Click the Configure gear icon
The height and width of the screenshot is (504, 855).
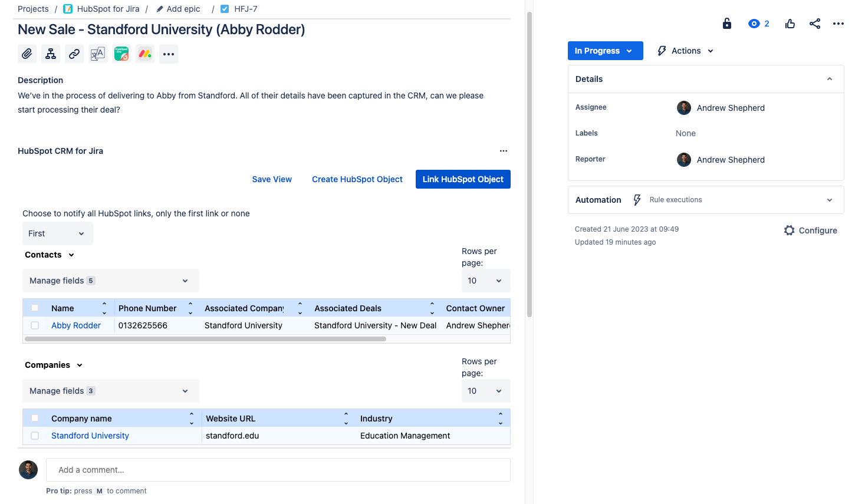click(790, 230)
